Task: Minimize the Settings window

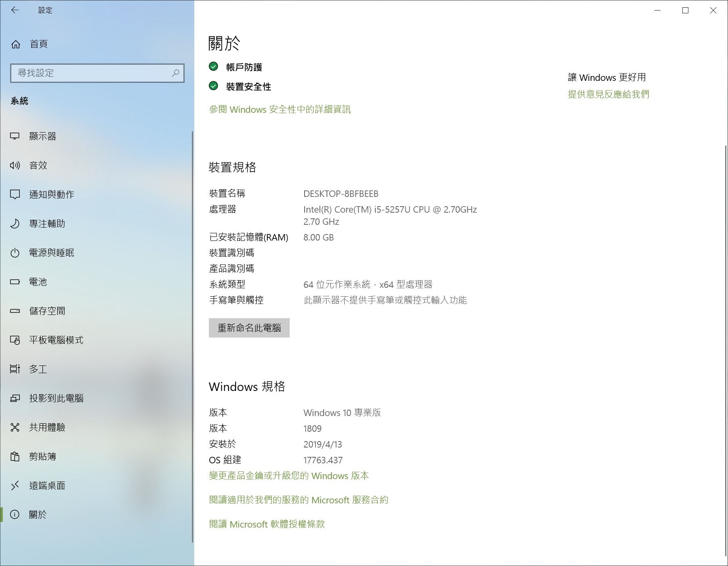Action: pyautogui.click(x=657, y=11)
